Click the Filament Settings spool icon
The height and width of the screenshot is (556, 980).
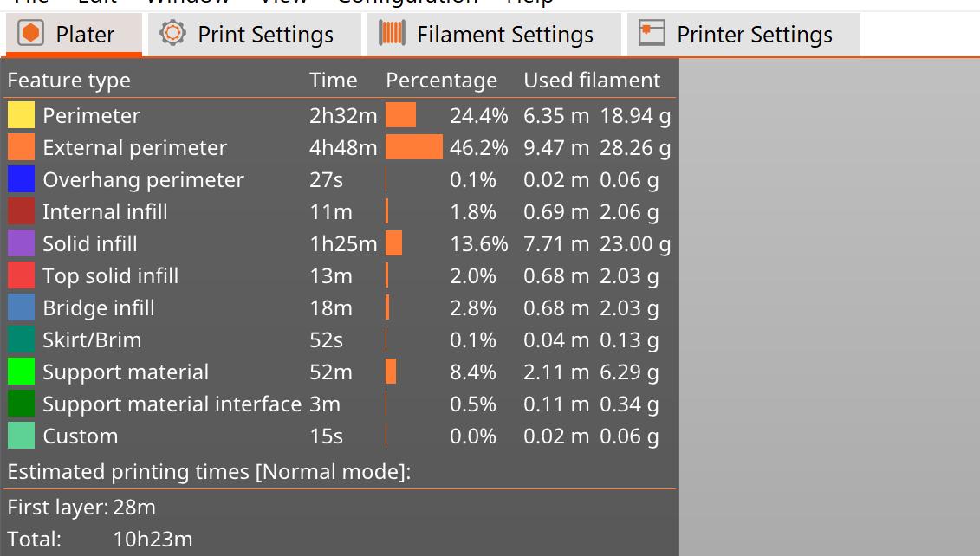coord(392,34)
